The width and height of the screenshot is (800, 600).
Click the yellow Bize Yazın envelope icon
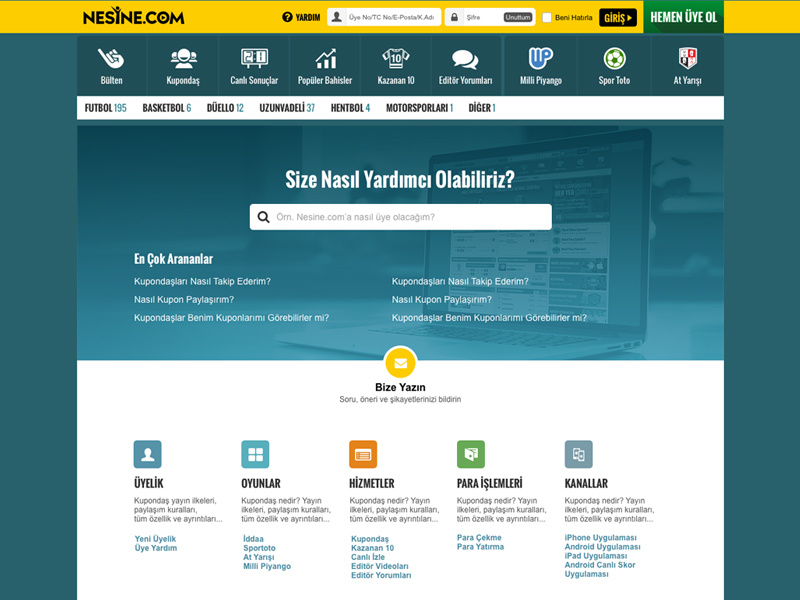[401, 363]
